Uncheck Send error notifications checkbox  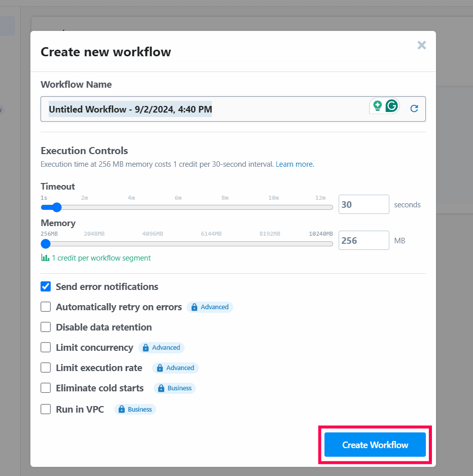(46, 287)
